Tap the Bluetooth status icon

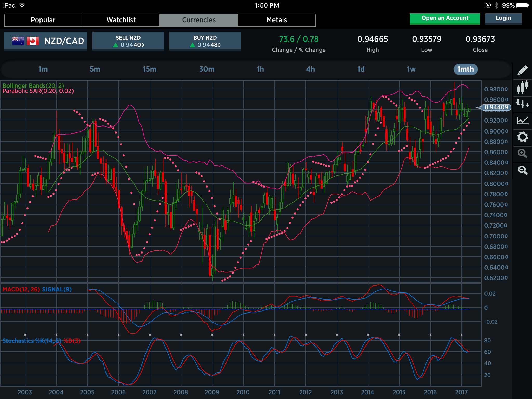click(x=496, y=5)
